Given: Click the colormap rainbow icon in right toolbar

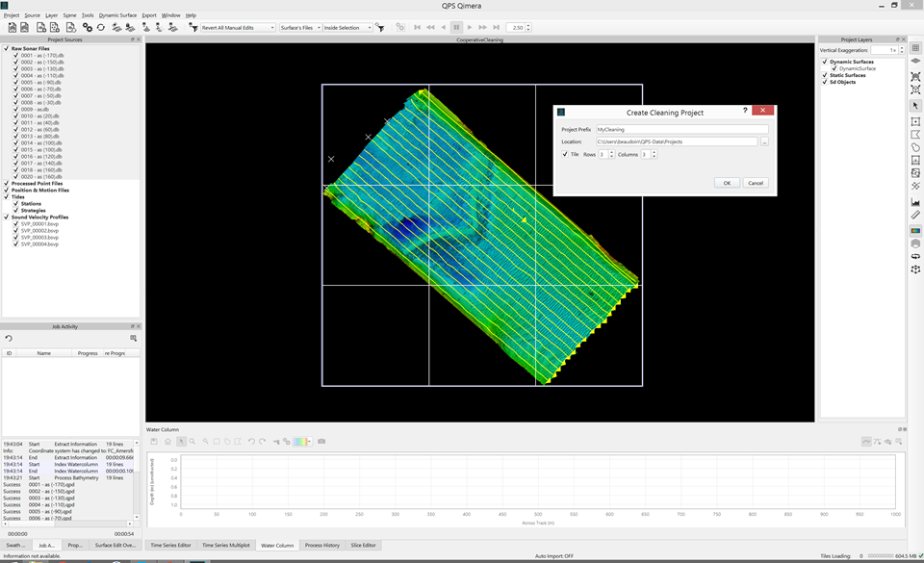Looking at the screenshot, I should [x=915, y=231].
